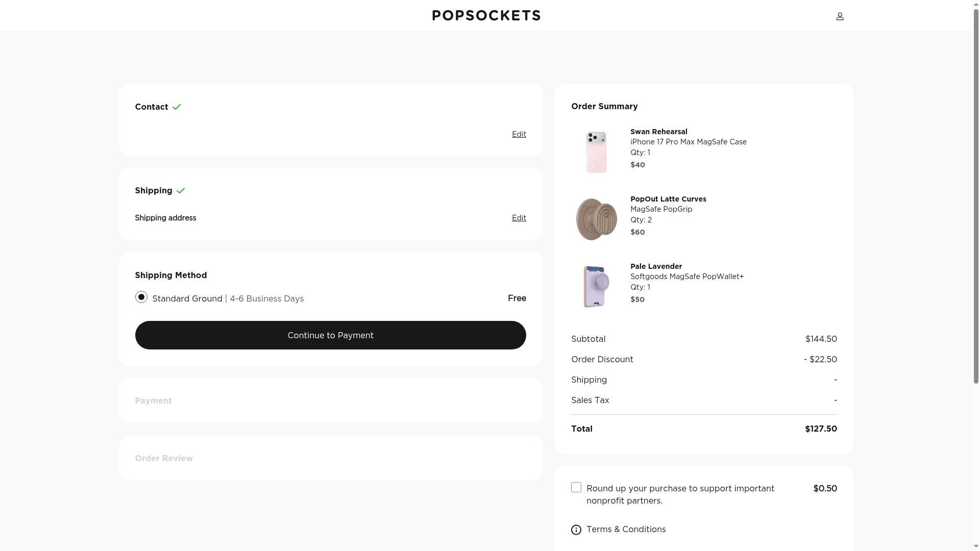Edit the Shipping address
Viewport: 980px width, 551px height.
click(x=519, y=218)
